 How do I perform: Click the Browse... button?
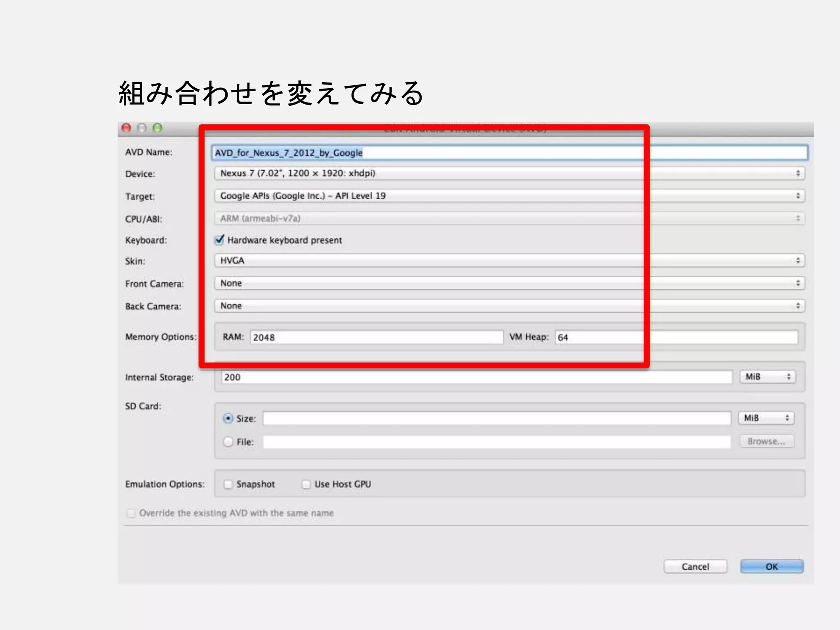coord(767,441)
